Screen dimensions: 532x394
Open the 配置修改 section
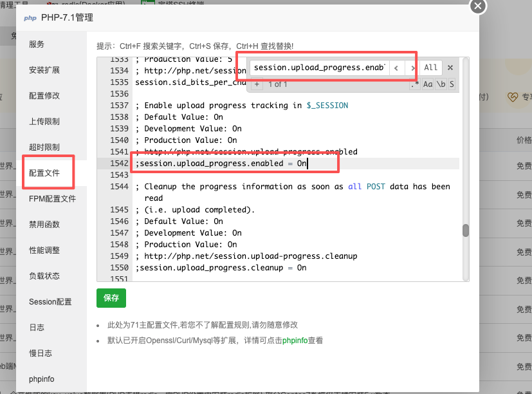click(x=44, y=96)
